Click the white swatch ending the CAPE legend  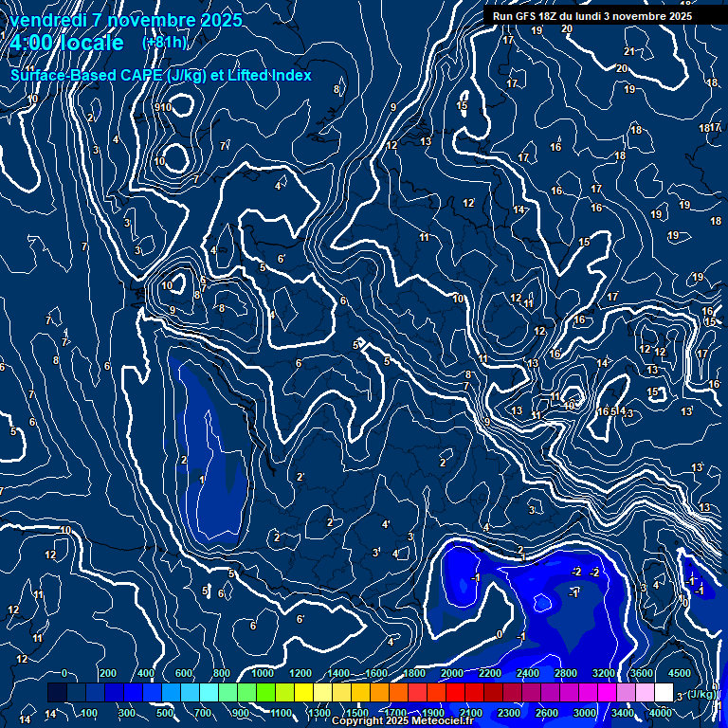point(664,692)
